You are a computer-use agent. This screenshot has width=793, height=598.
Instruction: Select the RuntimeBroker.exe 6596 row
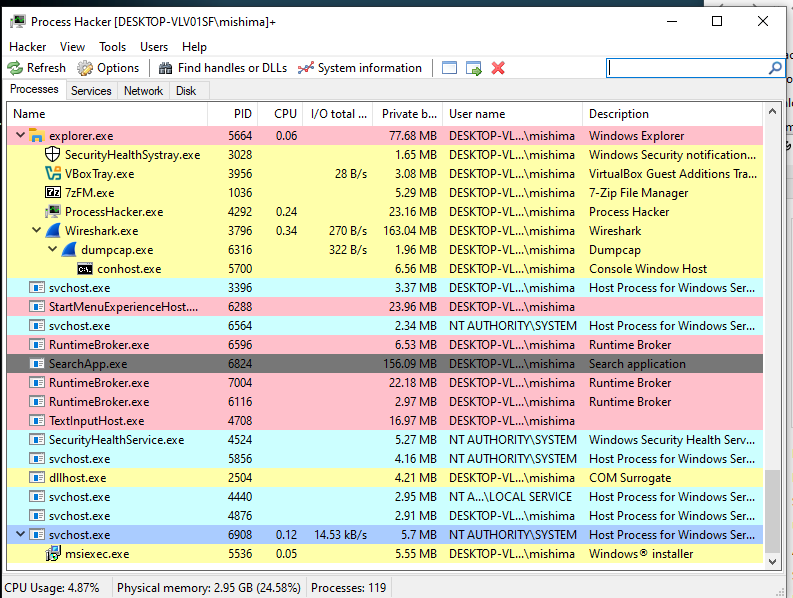(385, 345)
